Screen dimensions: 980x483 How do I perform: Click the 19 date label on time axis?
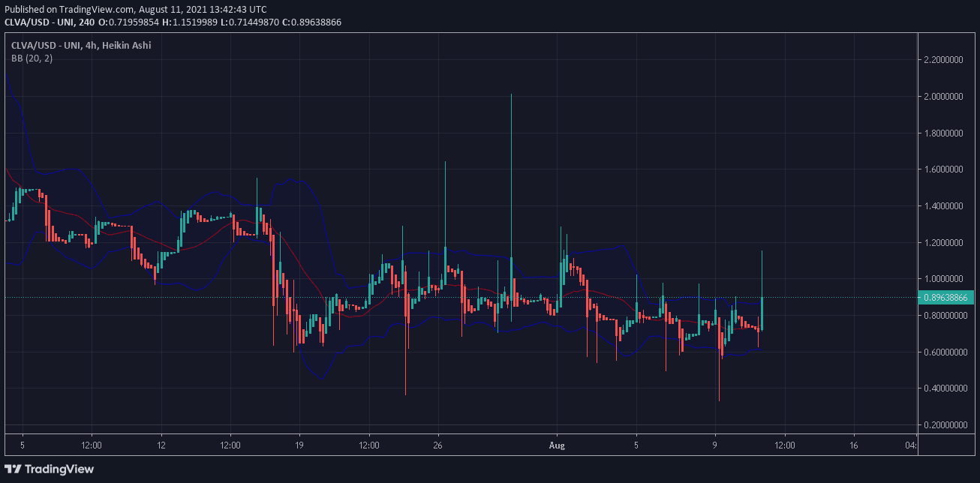point(299,444)
